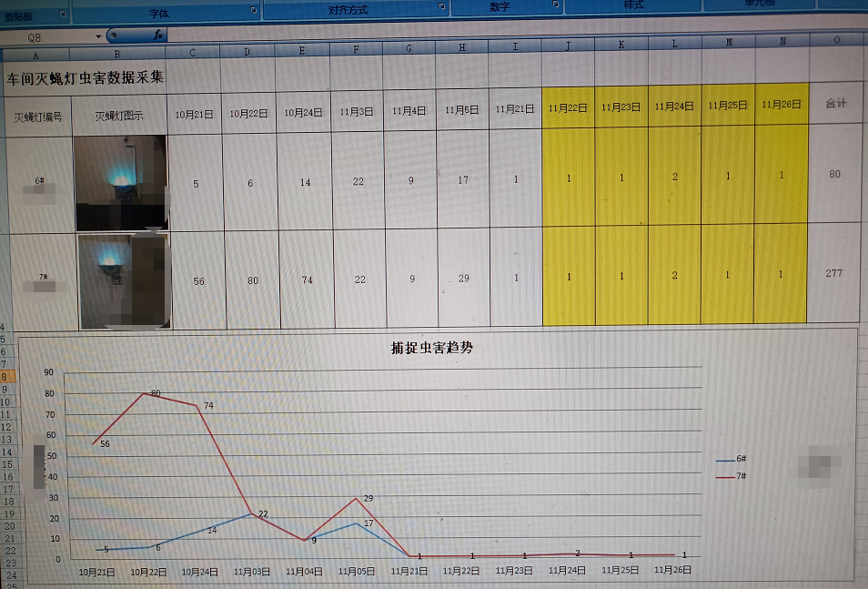Open the 对齐方式 group dialog launcher
Viewport: 868px width, 589px height.
pyautogui.click(x=441, y=6)
